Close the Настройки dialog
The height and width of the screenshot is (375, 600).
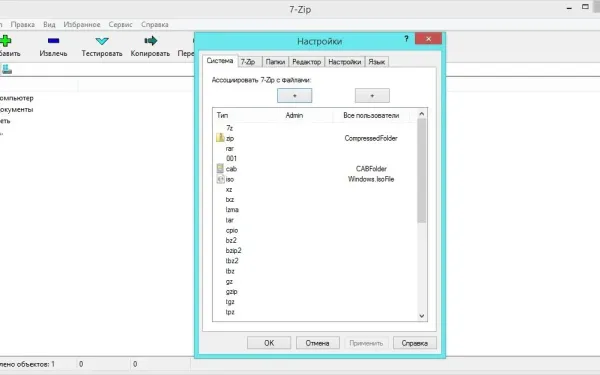[428, 38]
